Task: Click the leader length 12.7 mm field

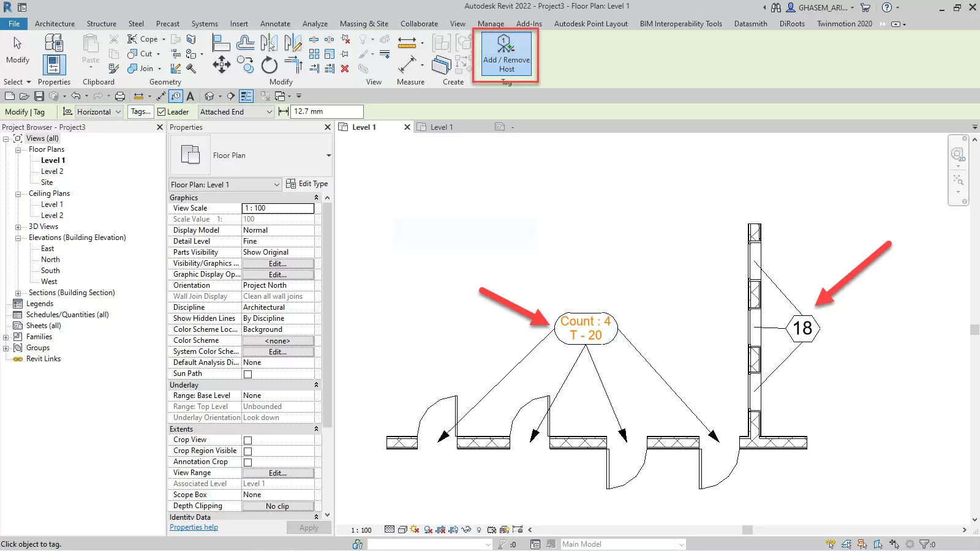Action: (327, 111)
